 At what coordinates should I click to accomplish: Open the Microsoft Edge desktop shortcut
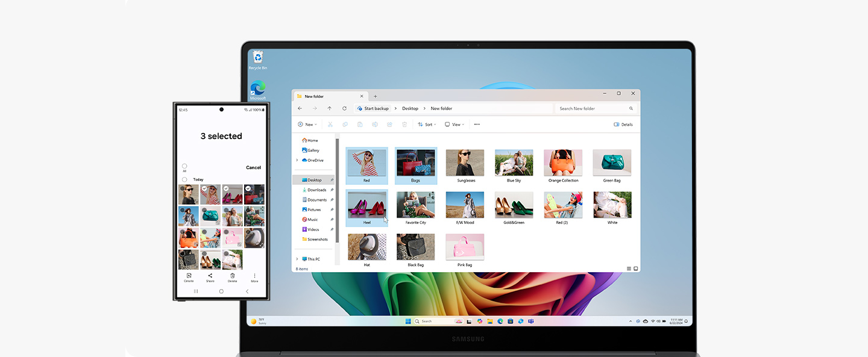click(258, 90)
